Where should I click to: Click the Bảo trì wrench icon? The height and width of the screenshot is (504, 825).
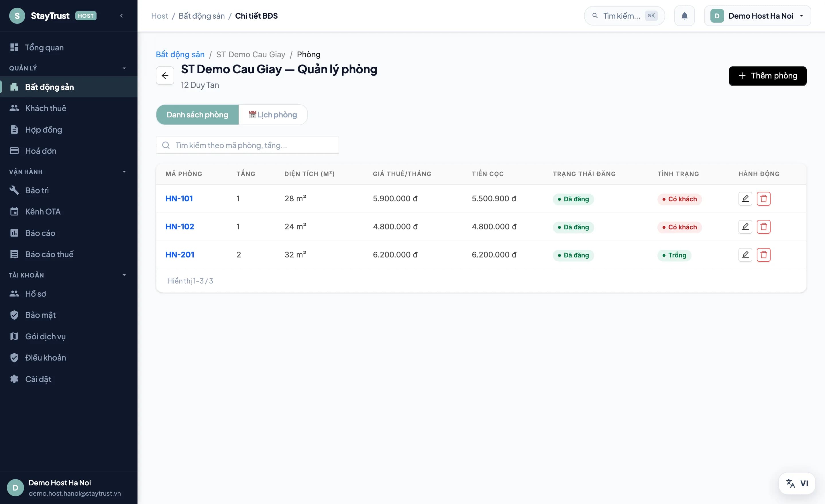(x=14, y=190)
